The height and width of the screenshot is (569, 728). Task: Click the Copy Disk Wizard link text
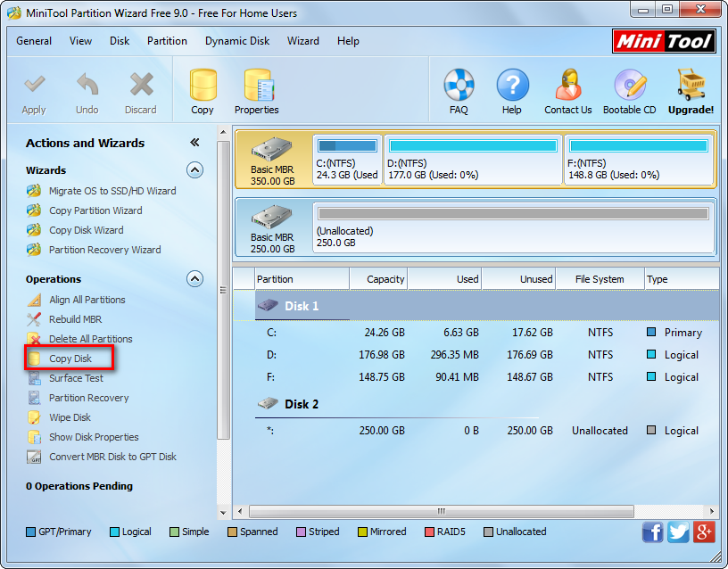(x=87, y=230)
